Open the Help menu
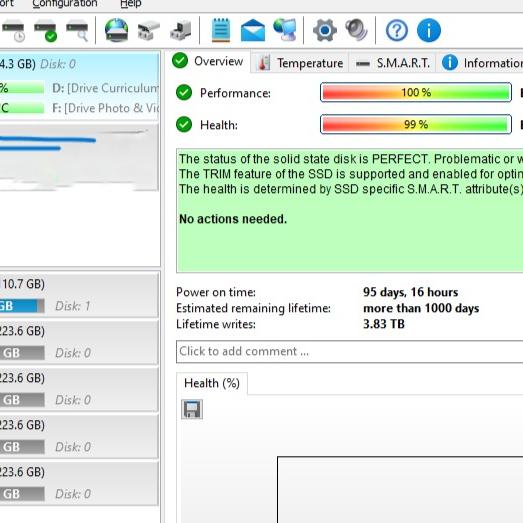The image size is (523, 523). click(x=131, y=4)
